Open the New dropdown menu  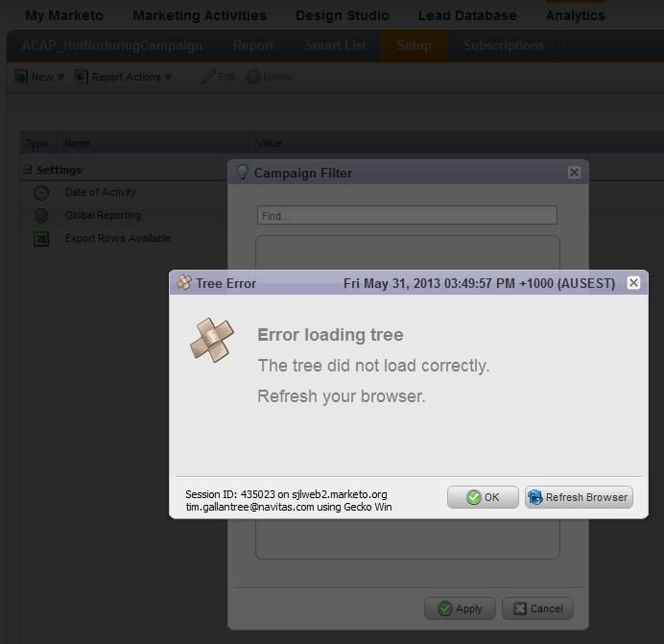39,77
